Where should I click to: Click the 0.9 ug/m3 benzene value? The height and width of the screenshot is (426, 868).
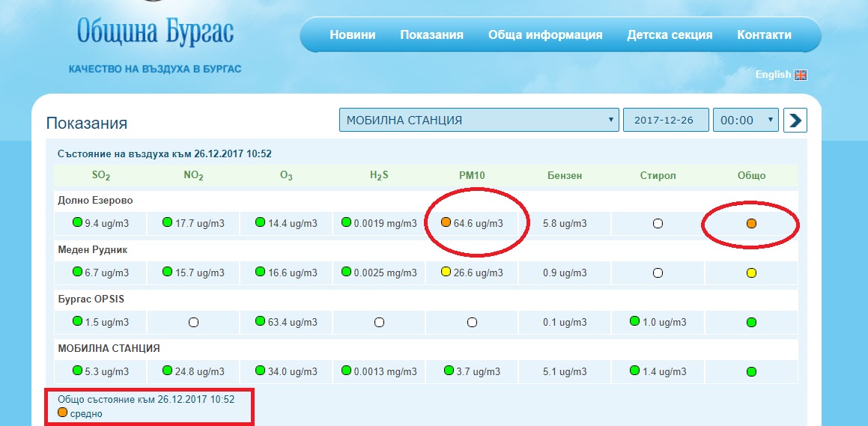(x=565, y=273)
